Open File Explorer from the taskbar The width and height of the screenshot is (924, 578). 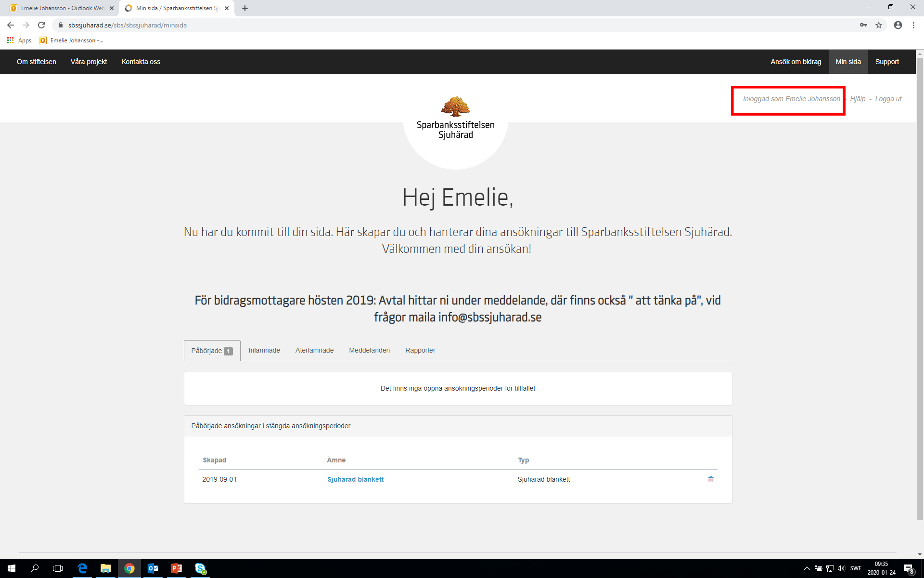(x=105, y=568)
